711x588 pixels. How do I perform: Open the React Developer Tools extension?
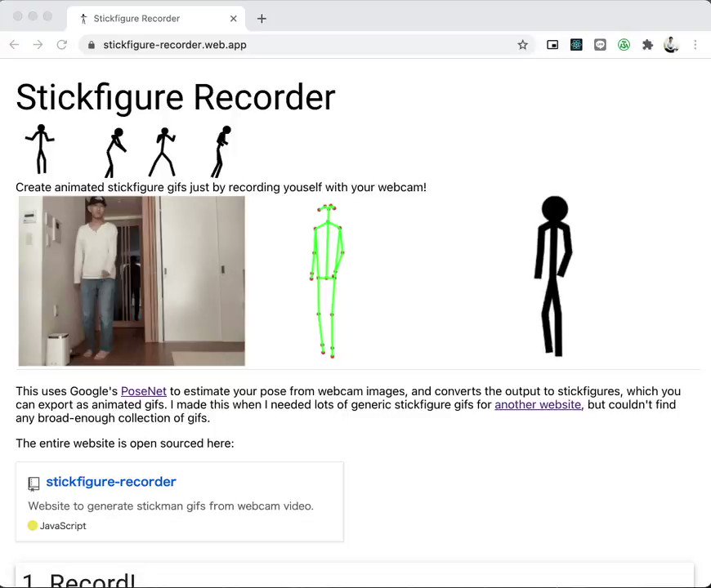576,45
